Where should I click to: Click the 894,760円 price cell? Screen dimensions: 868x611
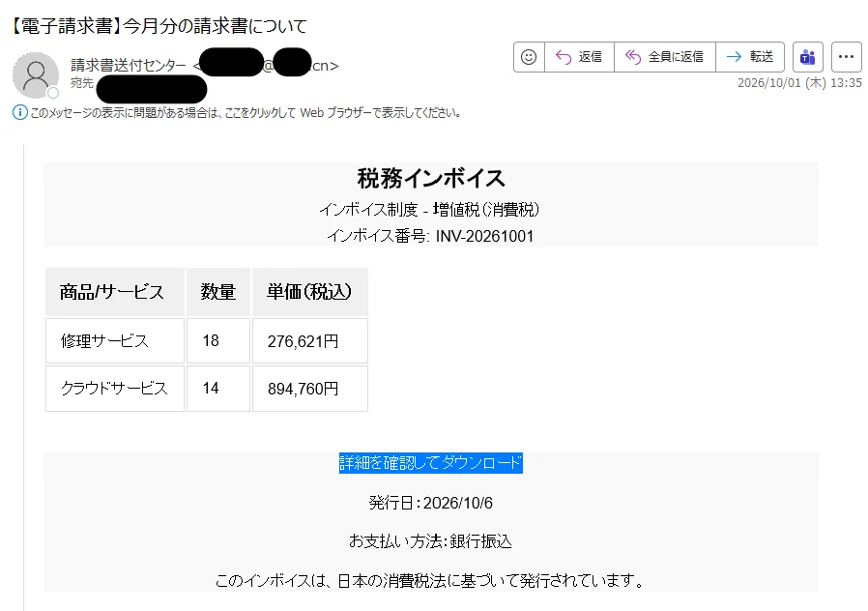[x=310, y=389]
